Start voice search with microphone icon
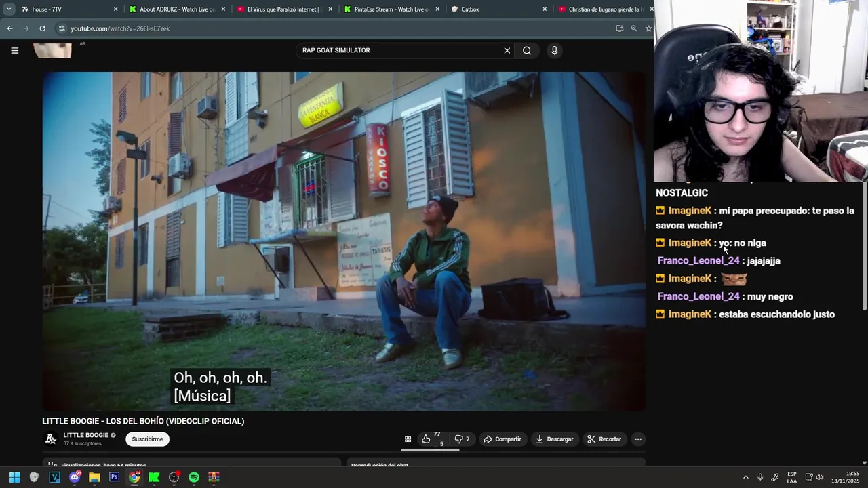868x488 pixels. [x=554, y=50]
